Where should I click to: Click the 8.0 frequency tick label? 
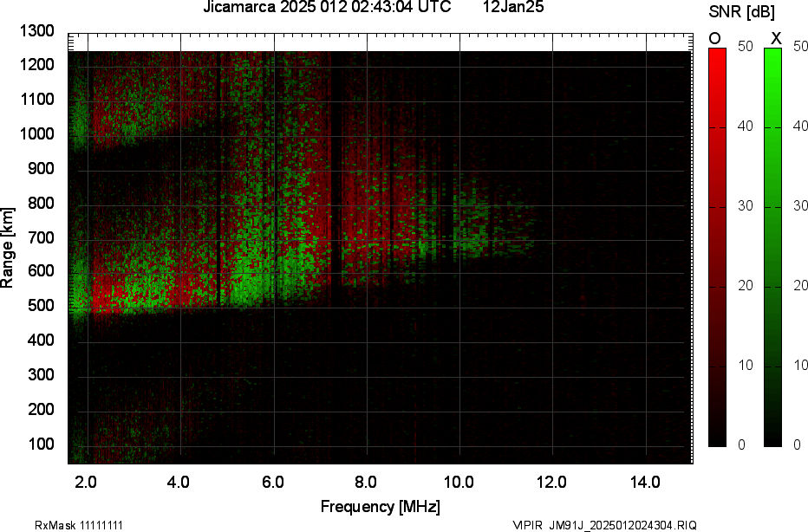[x=366, y=482]
